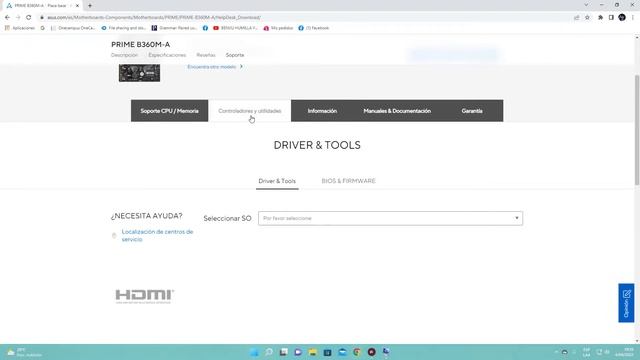Close the PRIME B360M-A browser tab
This screenshot has height=360, width=640.
point(77,6)
